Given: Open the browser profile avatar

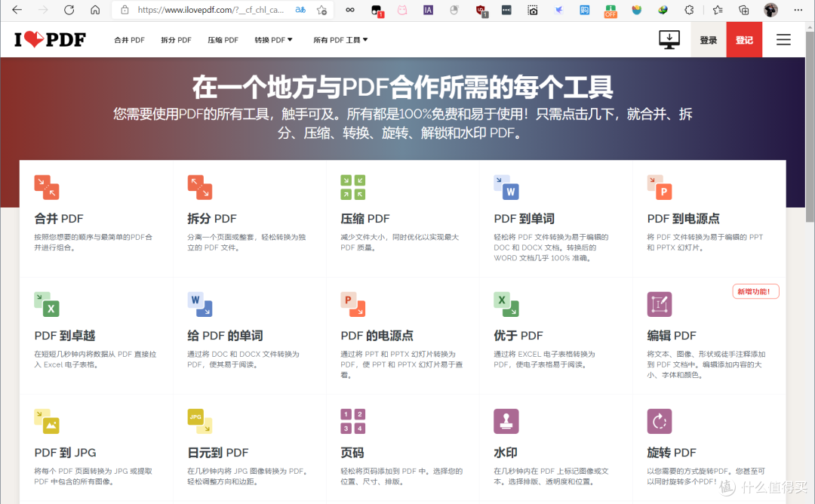Looking at the screenshot, I should pos(770,10).
